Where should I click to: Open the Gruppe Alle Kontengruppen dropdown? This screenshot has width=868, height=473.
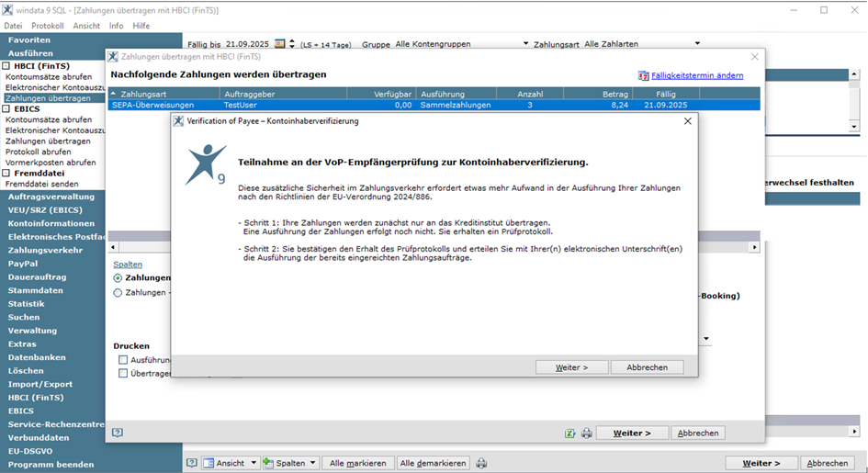[x=526, y=44]
